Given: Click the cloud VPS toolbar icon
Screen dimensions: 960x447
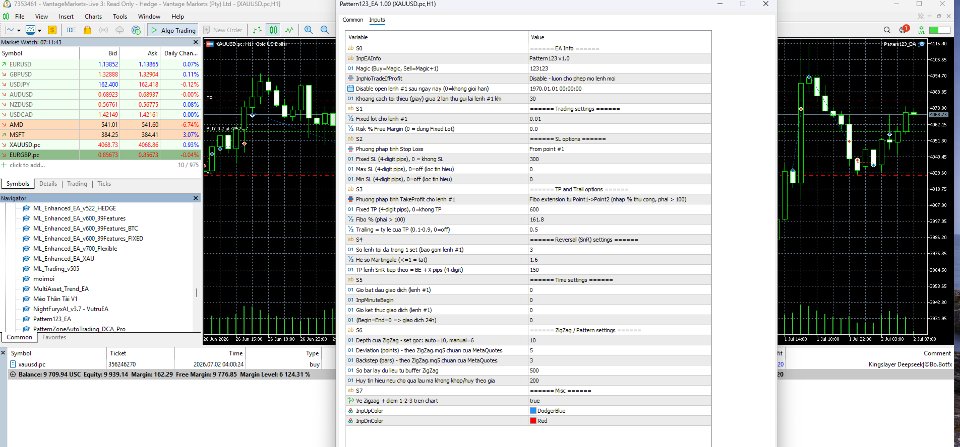Looking at the screenshot, I should 120,30.
